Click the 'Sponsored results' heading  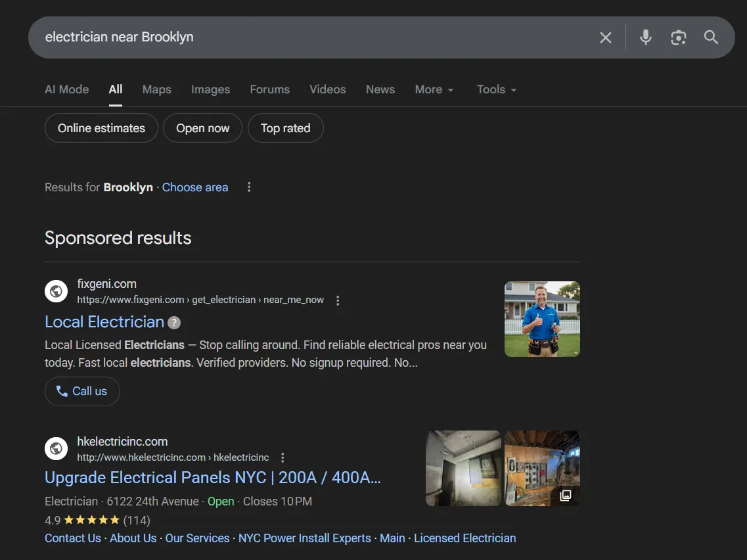tap(118, 238)
